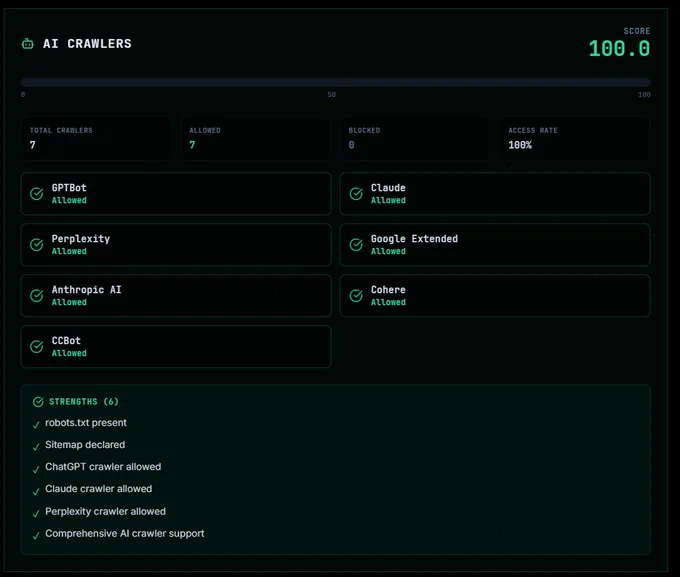Click the Perplexity allowed check icon
Image resolution: width=680 pixels, height=577 pixels.
[37, 245]
